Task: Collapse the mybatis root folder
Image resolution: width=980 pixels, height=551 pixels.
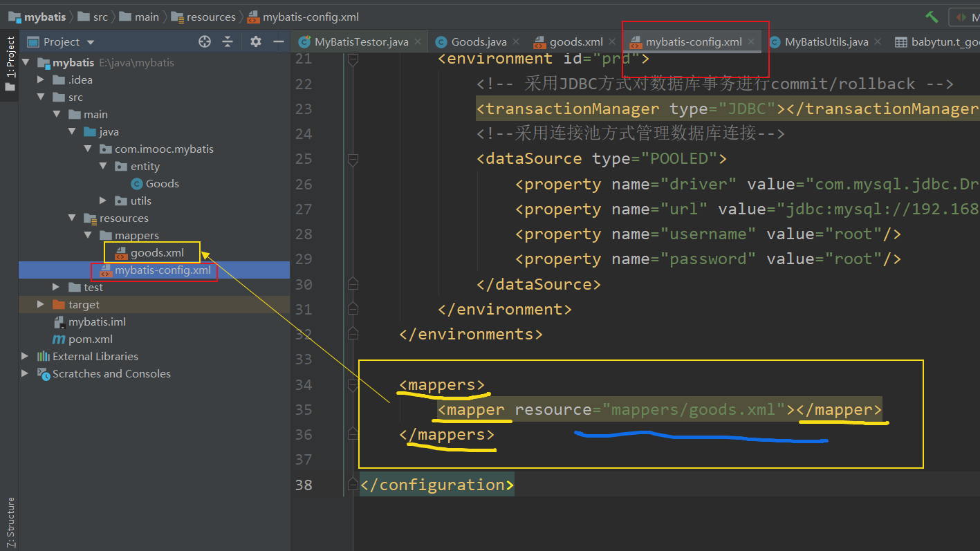Action: [26, 63]
